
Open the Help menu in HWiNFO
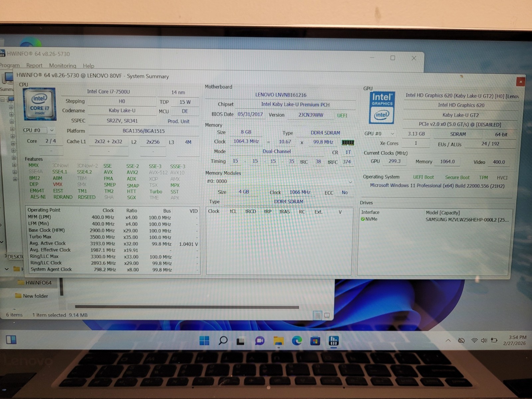tap(88, 66)
